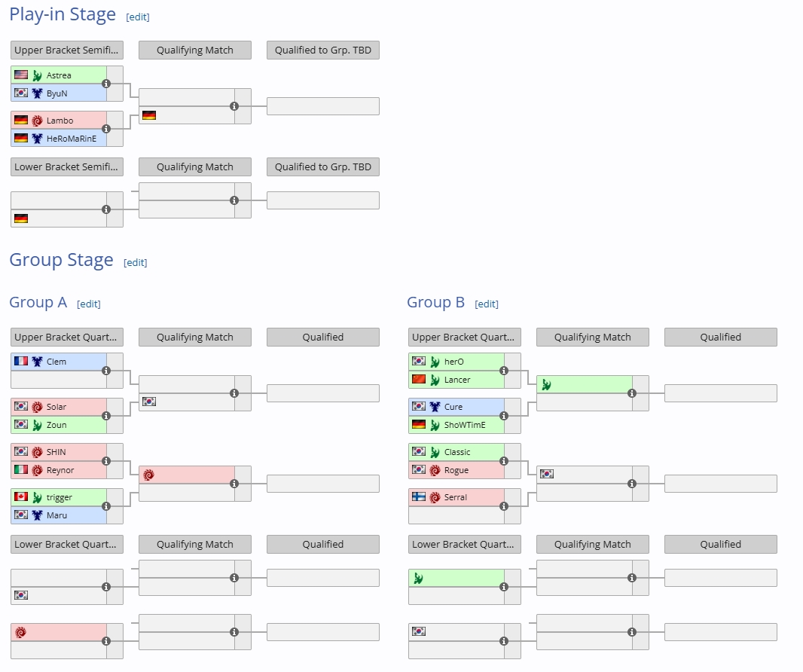Open HeRoMaRinE's player page

(72, 139)
